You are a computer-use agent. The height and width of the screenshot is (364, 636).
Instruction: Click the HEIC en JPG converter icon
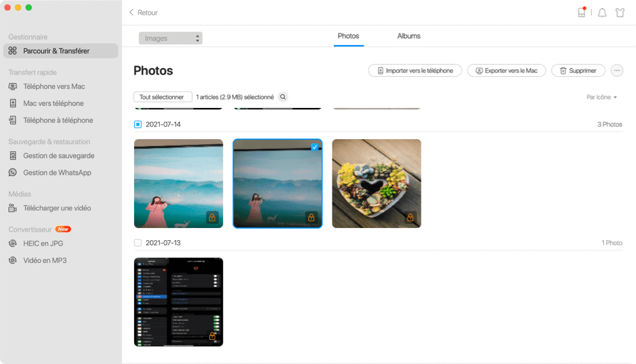(13, 243)
